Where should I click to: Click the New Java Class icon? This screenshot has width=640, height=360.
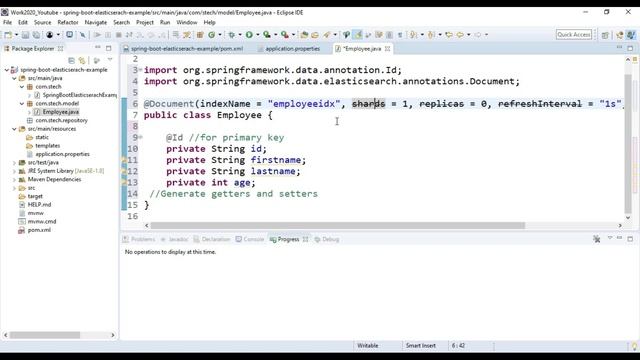(x=211, y=35)
